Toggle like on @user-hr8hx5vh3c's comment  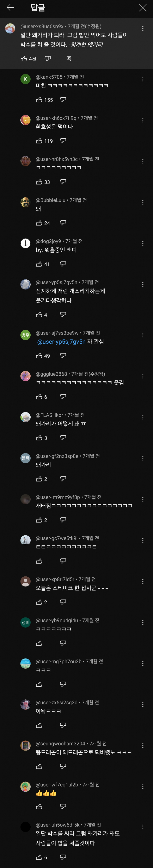pyautogui.click(x=40, y=182)
